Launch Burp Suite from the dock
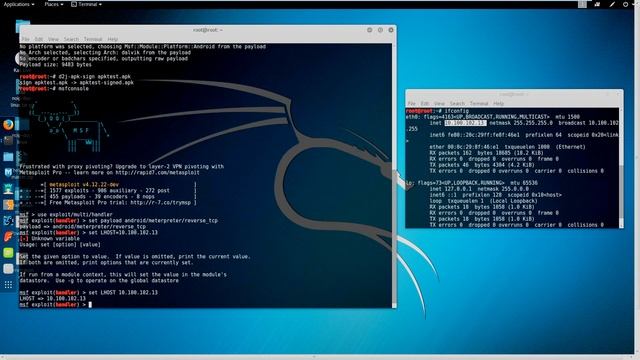The height and width of the screenshot is (360, 640). coord(8,205)
